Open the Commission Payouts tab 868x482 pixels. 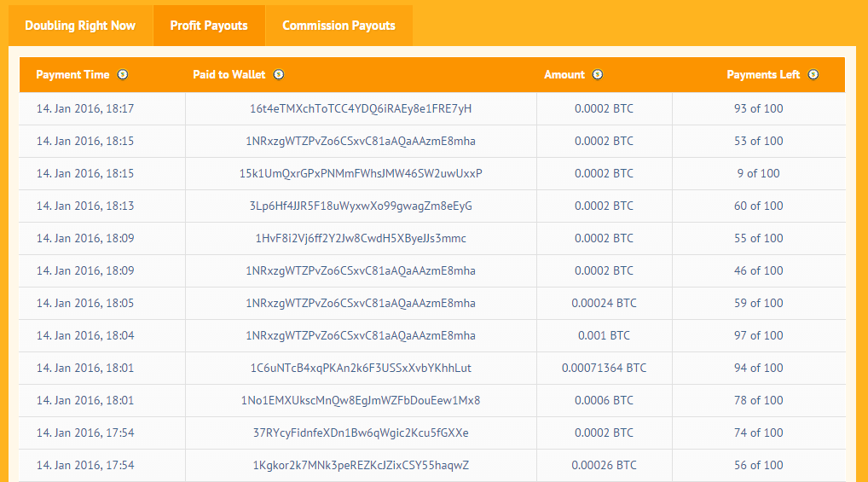pyautogui.click(x=339, y=26)
